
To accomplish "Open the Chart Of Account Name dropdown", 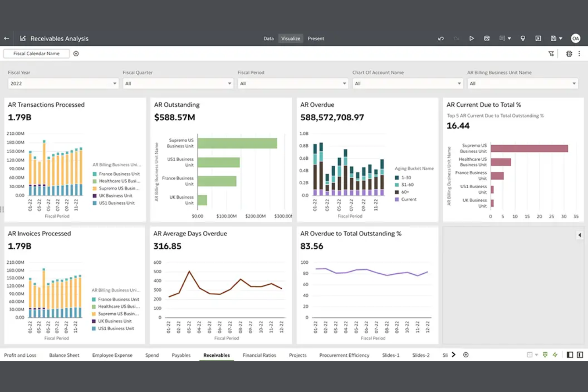I will 408,83.
